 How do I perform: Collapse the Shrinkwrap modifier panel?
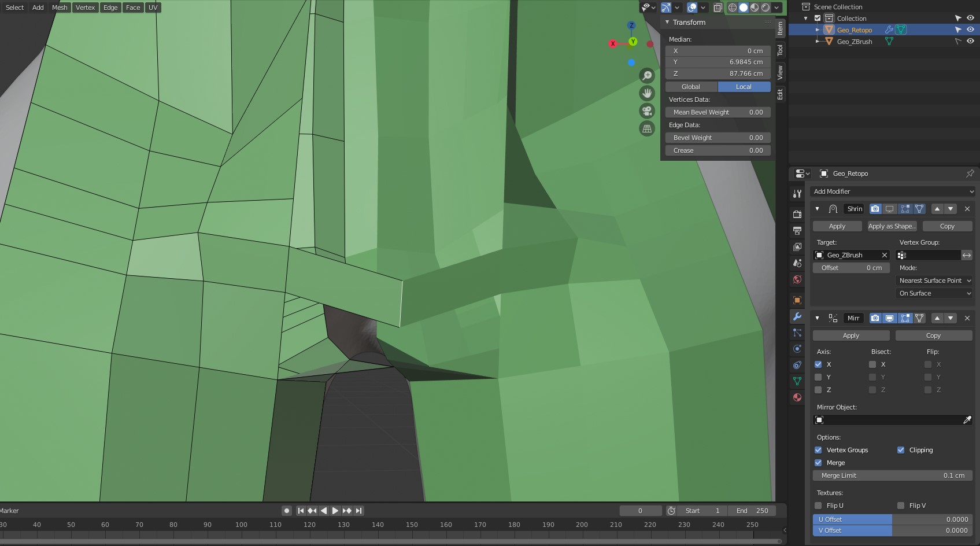pyautogui.click(x=817, y=209)
